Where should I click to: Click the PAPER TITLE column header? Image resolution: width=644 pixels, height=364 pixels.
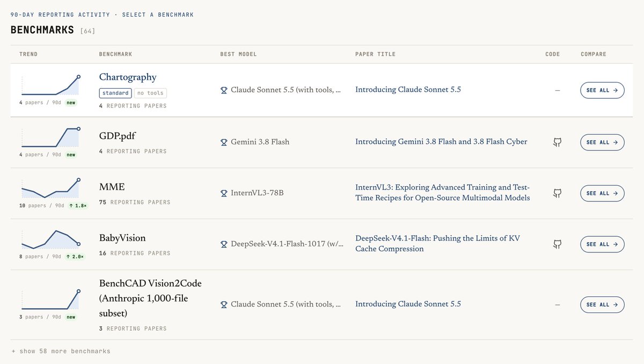(375, 54)
